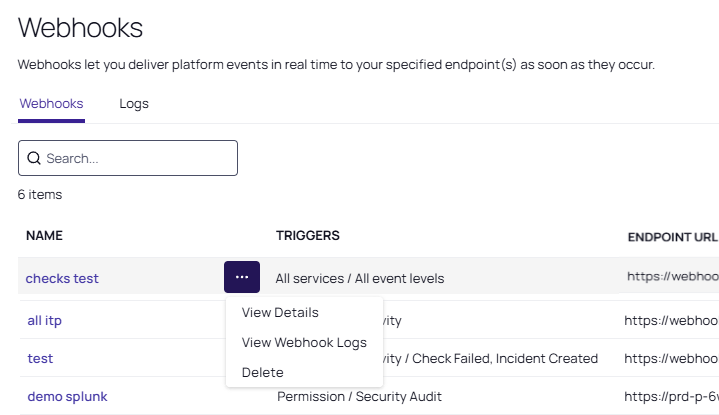Screen dimensions: 719x415
Task: Click the magnifier icon in the search box
Action: [34, 158]
